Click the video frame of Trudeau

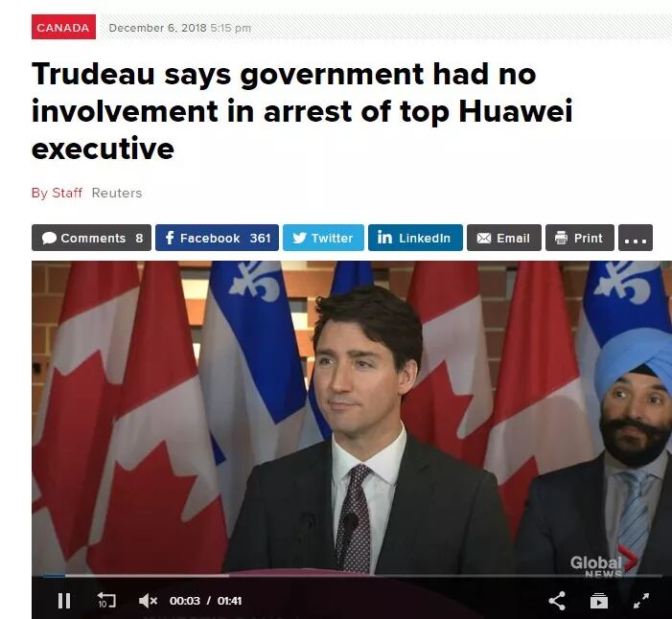pos(352,418)
